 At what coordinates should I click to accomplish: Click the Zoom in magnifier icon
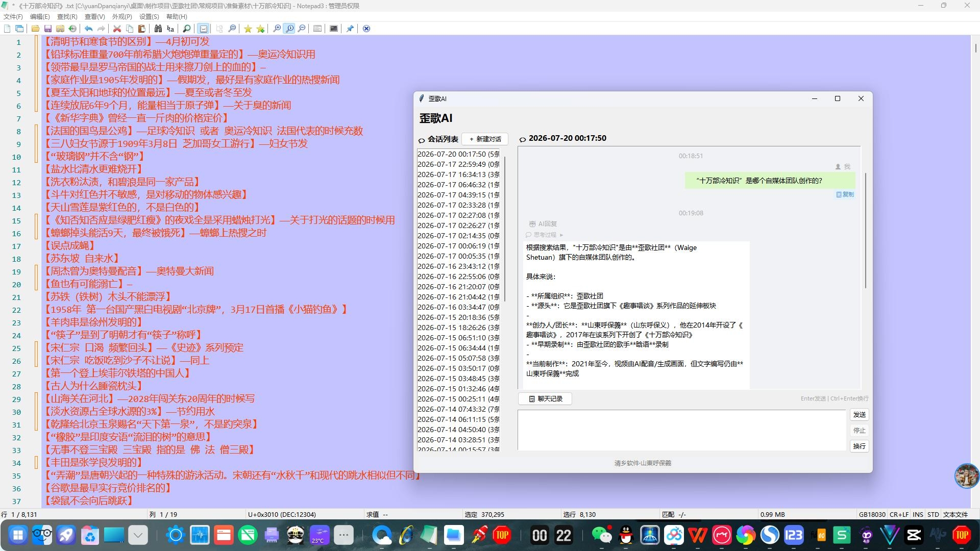(277, 29)
